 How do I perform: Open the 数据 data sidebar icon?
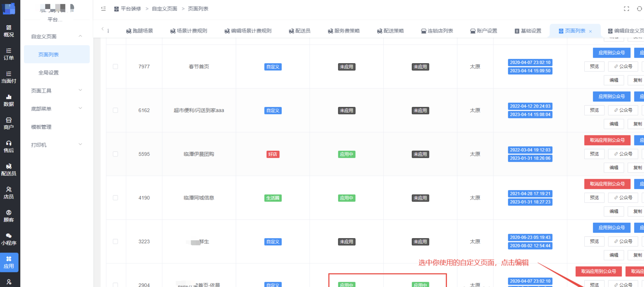point(9,100)
